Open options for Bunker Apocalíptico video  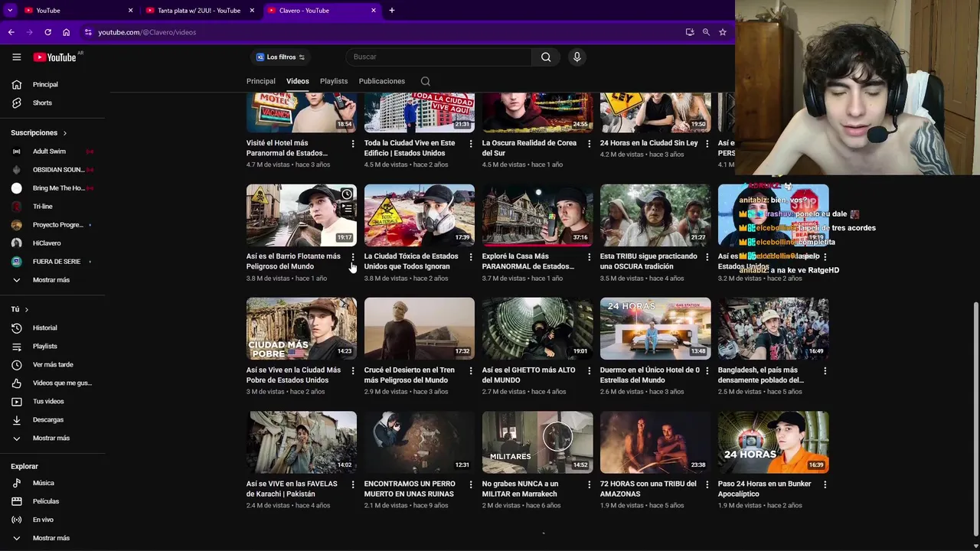[825, 484]
